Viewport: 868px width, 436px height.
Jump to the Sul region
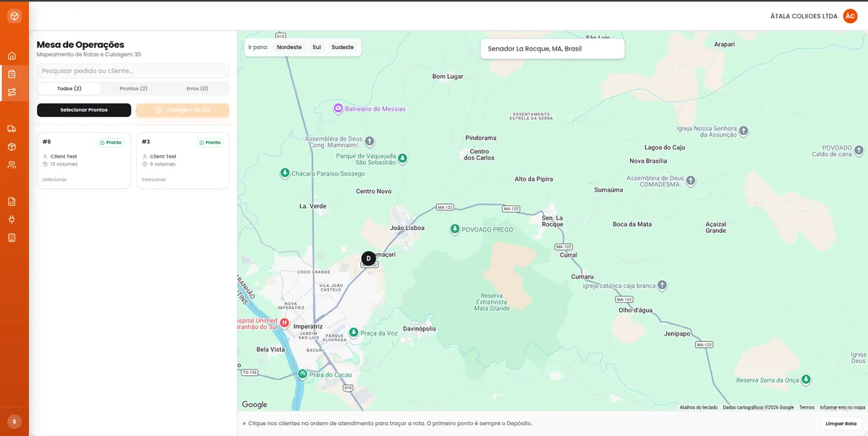[x=317, y=47]
